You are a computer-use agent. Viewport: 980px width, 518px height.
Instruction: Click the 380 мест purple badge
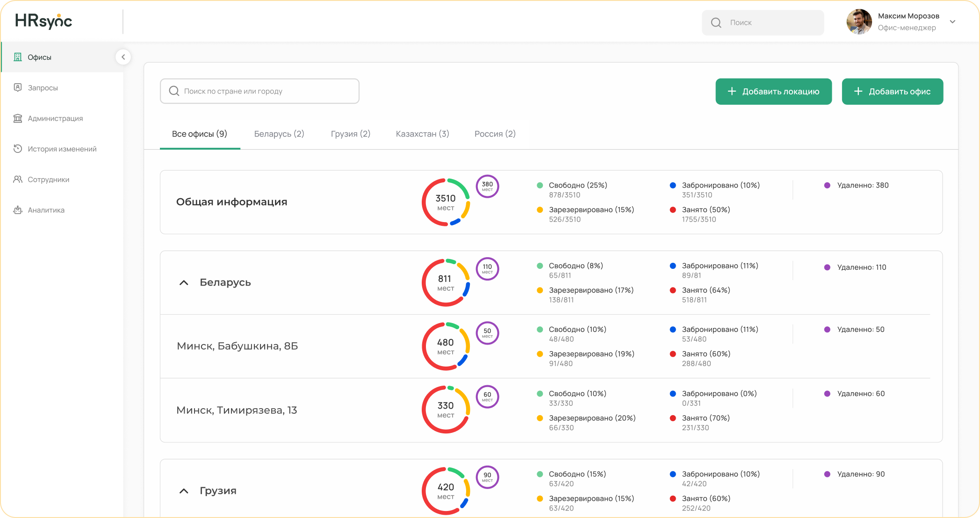pyautogui.click(x=487, y=186)
